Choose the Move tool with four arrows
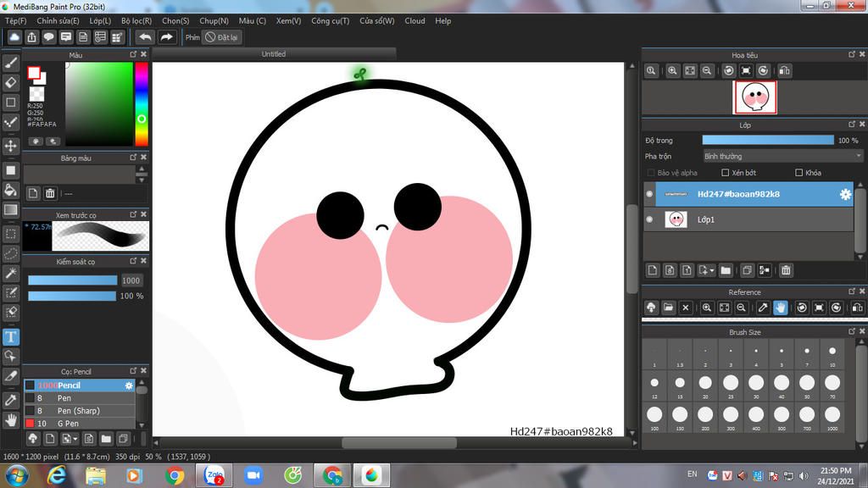Viewport: 868px width, 488px height. (x=10, y=146)
